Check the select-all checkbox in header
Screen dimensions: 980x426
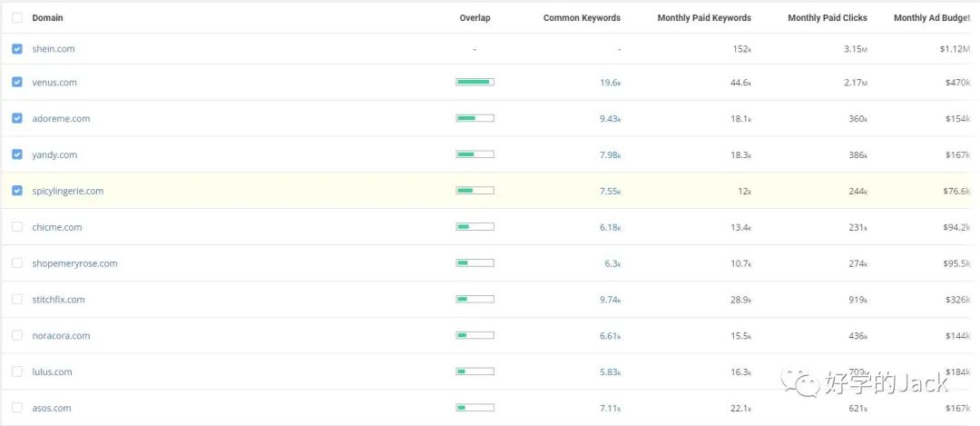tap(17, 18)
